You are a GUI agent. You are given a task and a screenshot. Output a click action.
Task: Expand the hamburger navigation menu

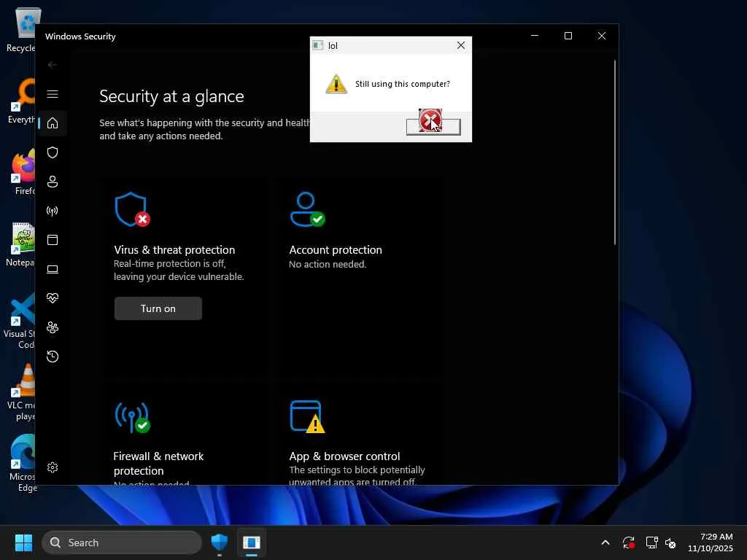[53, 94]
